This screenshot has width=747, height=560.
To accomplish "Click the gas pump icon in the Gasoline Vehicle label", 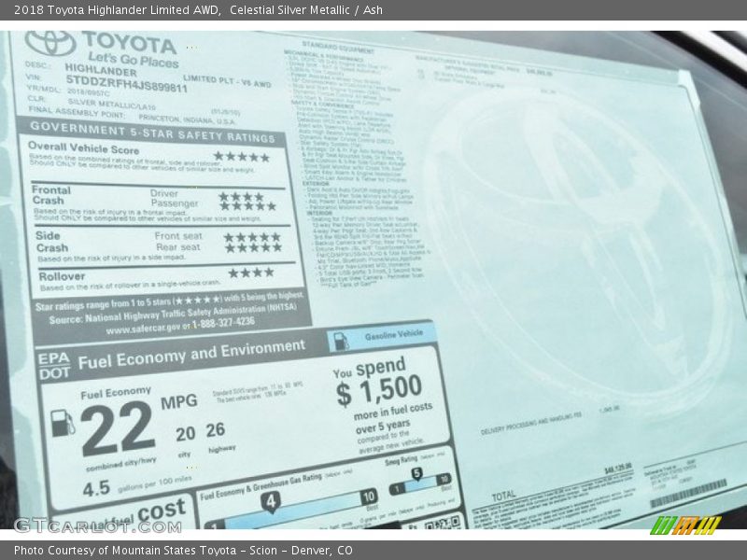I will pos(341,342).
